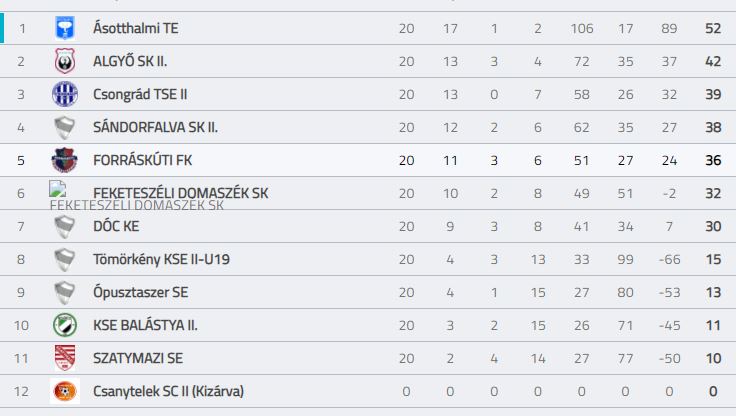Click the grey placeholder shield for DÓC KE
Viewport: 736px width, 416px height.
click(65, 226)
